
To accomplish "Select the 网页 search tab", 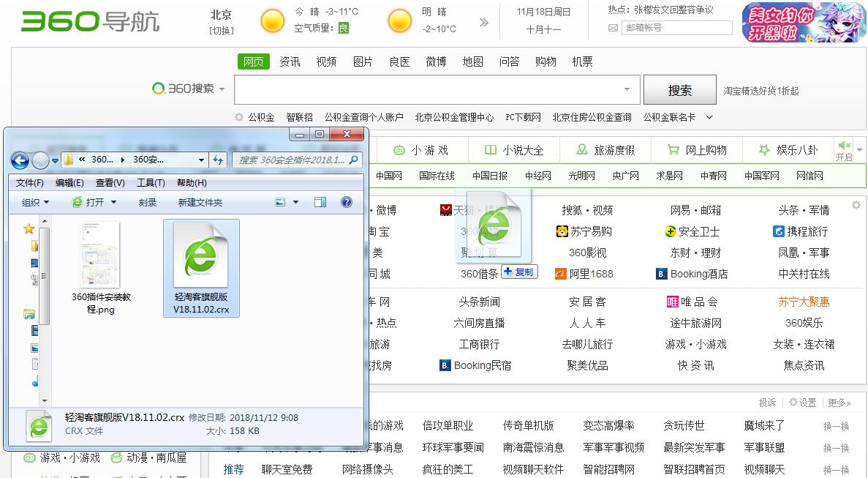I will (x=254, y=61).
